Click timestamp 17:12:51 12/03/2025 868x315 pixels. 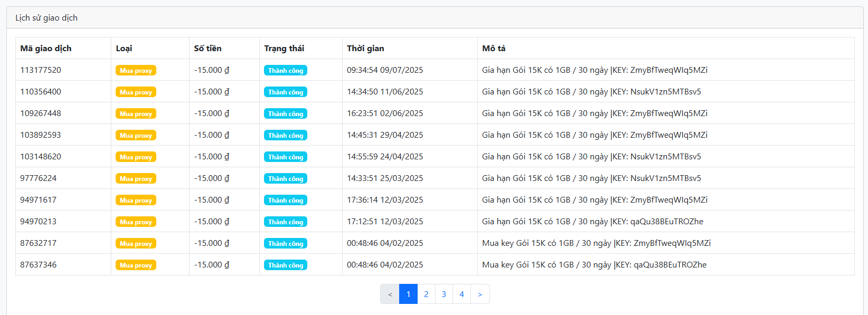pyautogui.click(x=385, y=221)
